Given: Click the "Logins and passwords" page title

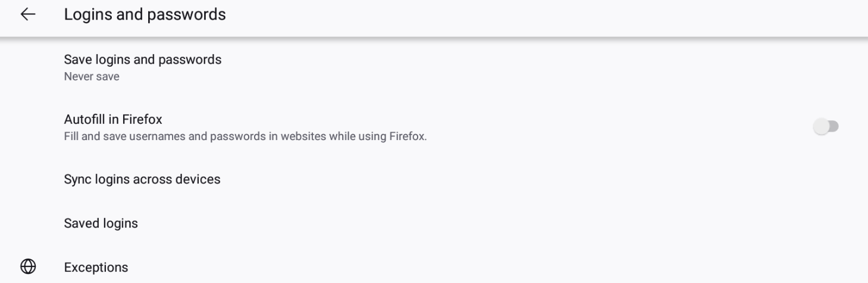Looking at the screenshot, I should click(145, 14).
